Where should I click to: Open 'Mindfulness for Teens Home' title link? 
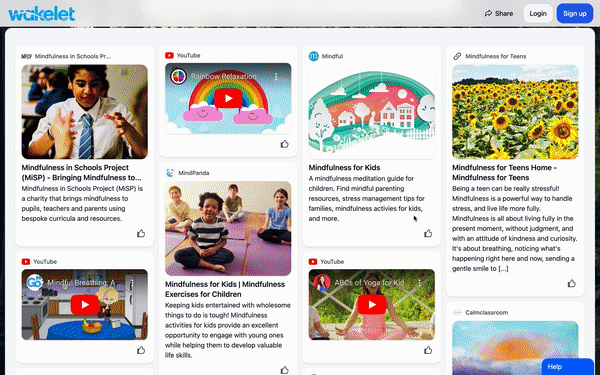coord(504,173)
